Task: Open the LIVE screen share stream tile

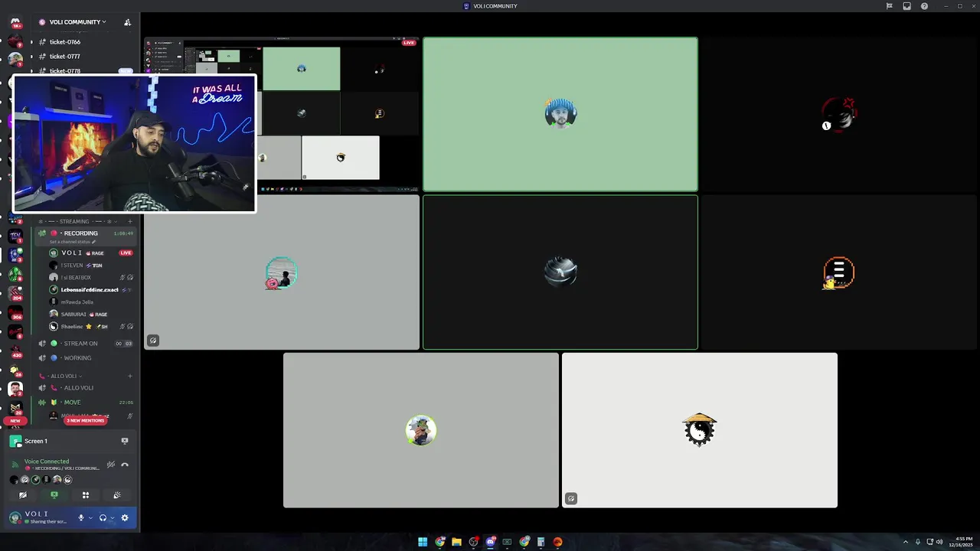Action: [x=282, y=114]
